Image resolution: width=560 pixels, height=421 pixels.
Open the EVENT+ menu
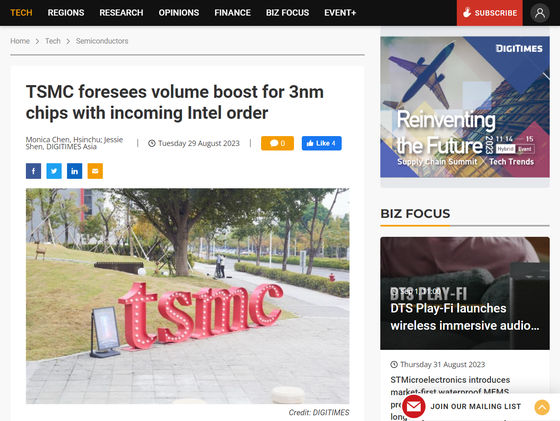(x=340, y=13)
